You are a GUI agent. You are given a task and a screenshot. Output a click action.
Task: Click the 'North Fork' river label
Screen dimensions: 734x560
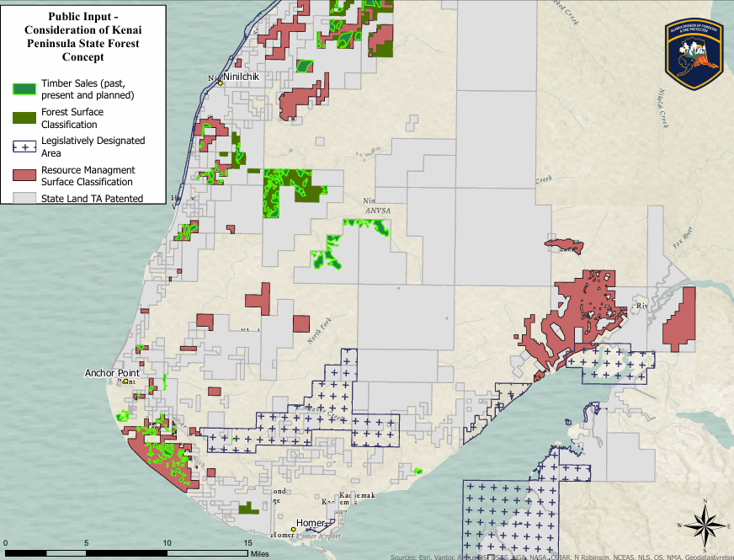tap(321, 329)
